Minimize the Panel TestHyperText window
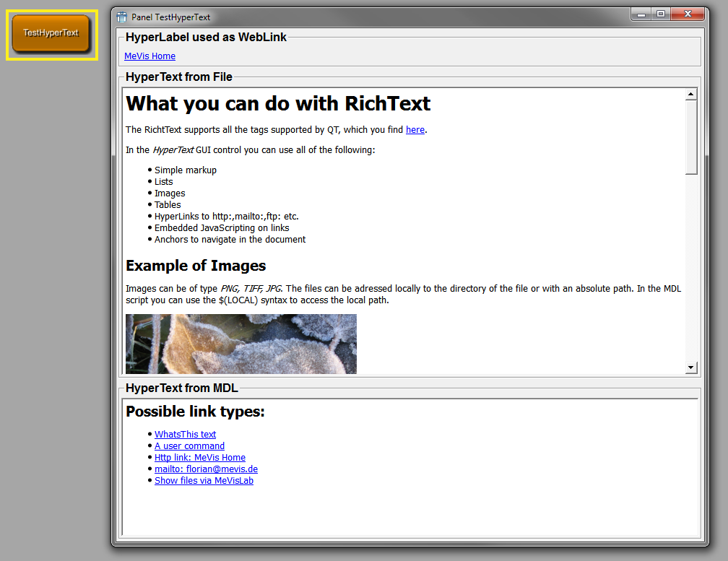The width and height of the screenshot is (728, 561). coord(641,14)
